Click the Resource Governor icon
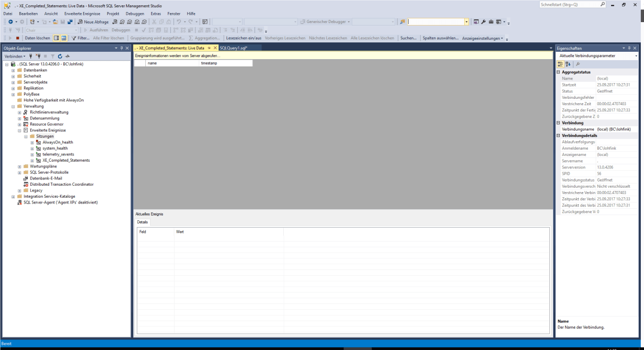The image size is (644, 350). 26,124
